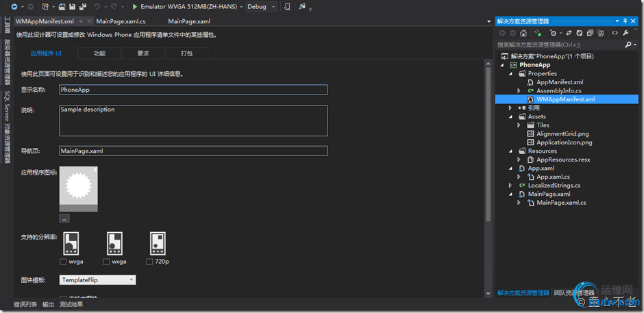Click the Refresh icon in Solution Explorer
The width and height of the screenshot is (644, 313).
pyautogui.click(x=580, y=34)
